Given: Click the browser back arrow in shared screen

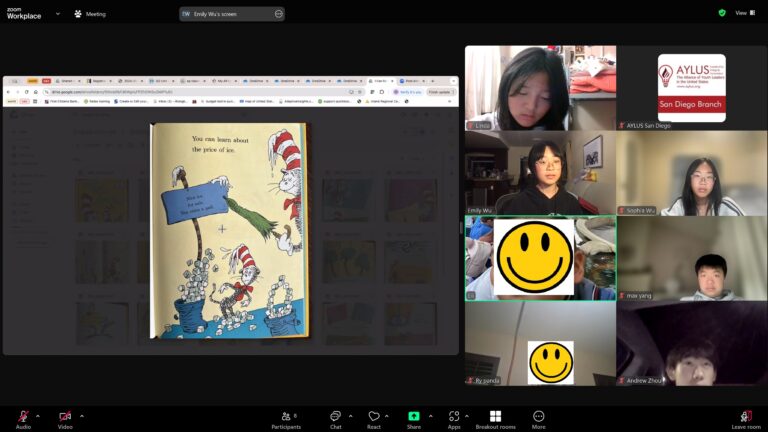Looking at the screenshot, I should (8, 92).
